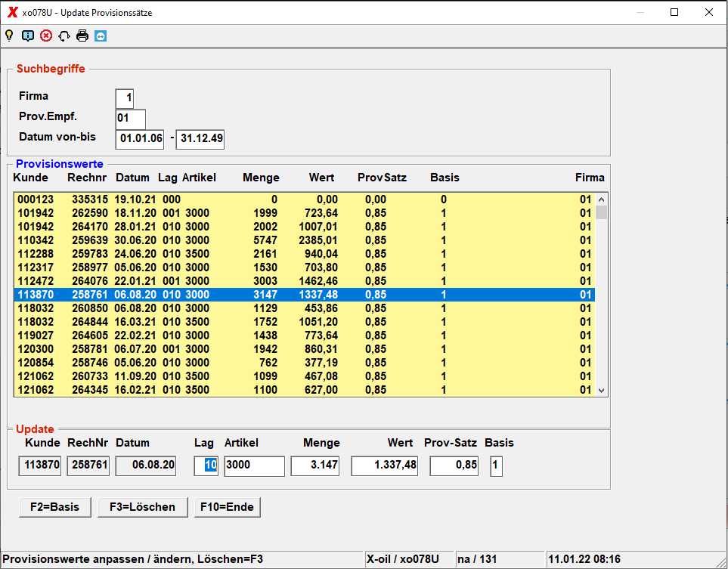Click the Datum field showing 06.08.20 in Update
Viewport: 728px width, 569px height.
pyautogui.click(x=146, y=465)
